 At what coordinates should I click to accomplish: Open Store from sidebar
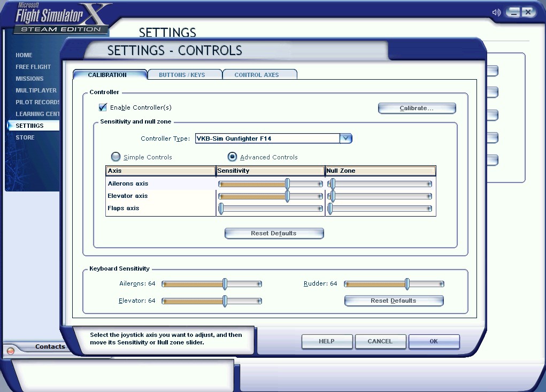25,137
